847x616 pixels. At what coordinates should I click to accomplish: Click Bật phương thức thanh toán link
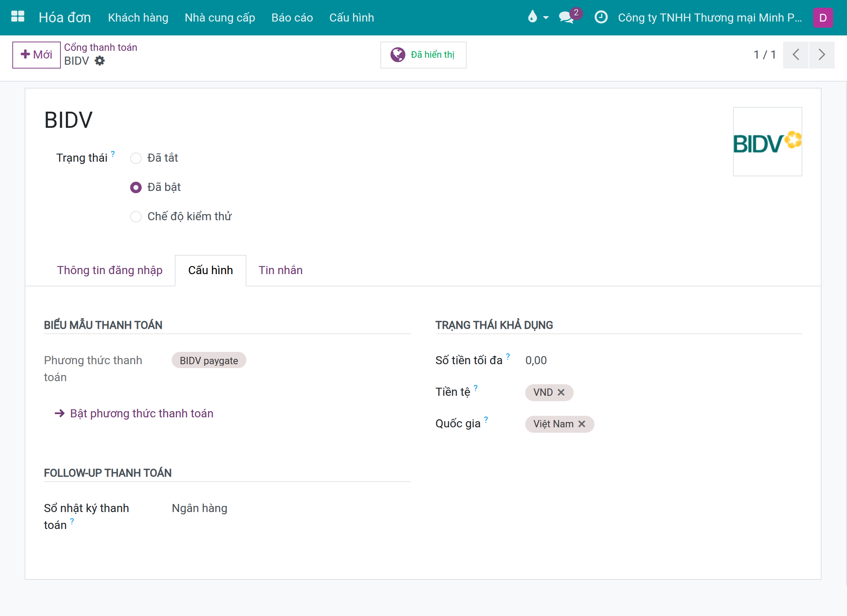coord(134,413)
